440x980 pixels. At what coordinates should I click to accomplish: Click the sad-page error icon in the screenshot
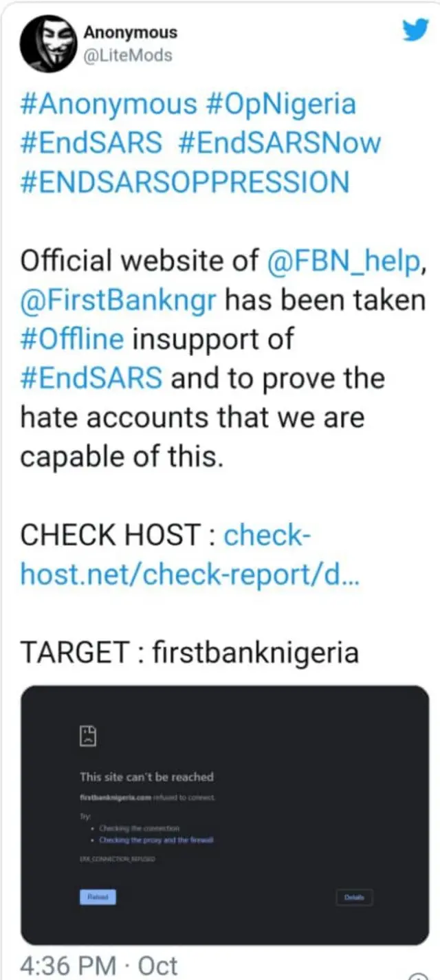pos(88,735)
